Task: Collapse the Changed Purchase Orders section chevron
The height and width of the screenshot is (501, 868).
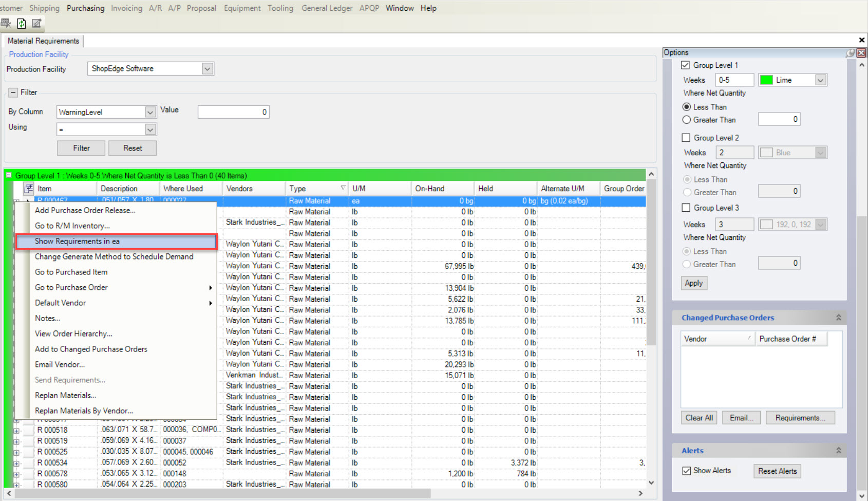Action: [x=838, y=318]
